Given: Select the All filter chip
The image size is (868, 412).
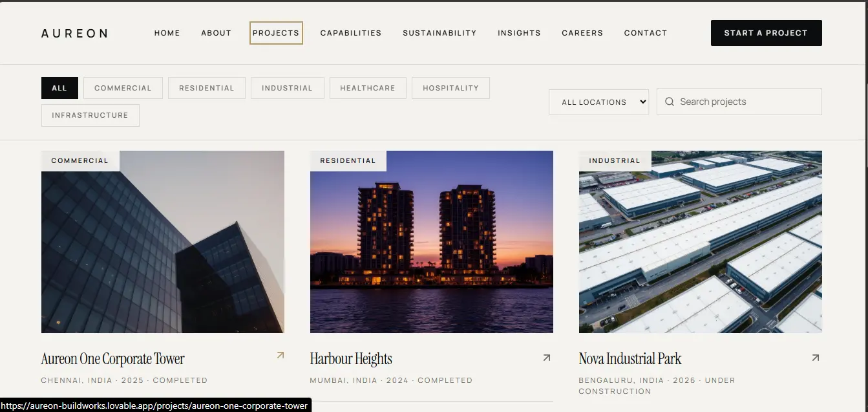Looking at the screenshot, I should coord(59,88).
